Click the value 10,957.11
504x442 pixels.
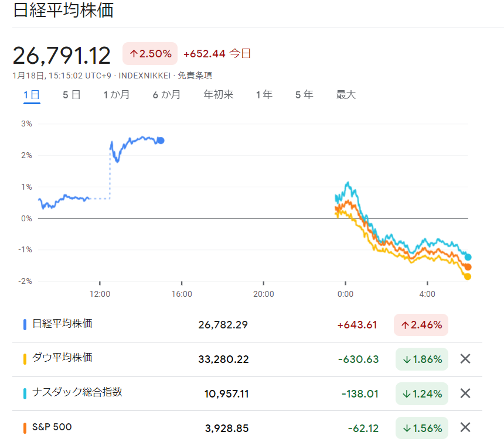point(227,394)
